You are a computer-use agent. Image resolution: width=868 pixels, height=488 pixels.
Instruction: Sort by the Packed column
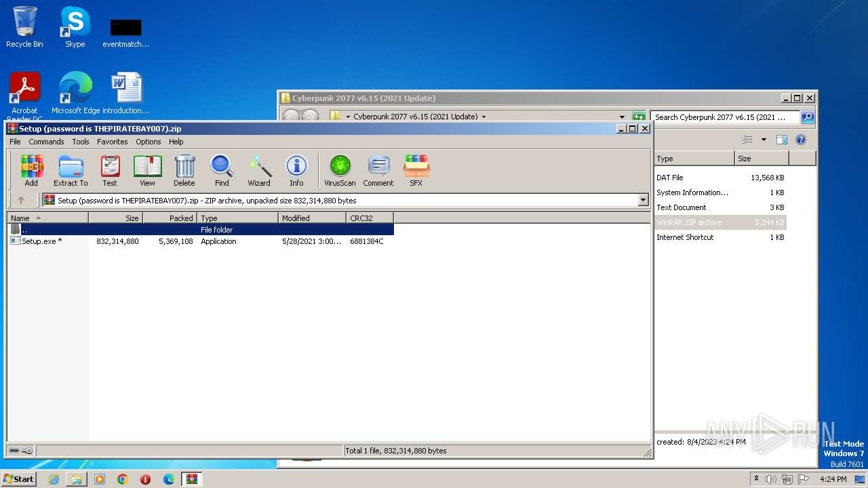tap(170, 218)
